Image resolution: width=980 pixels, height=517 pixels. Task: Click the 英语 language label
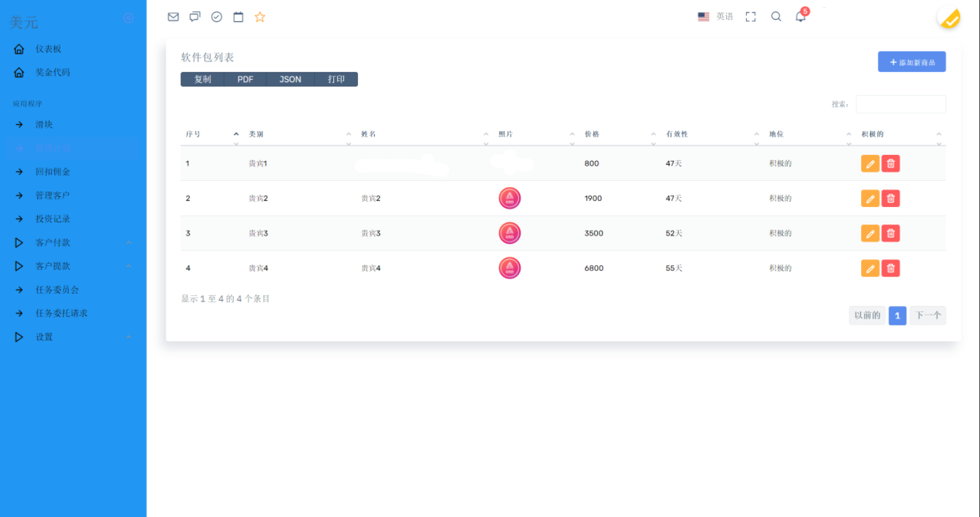pyautogui.click(x=725, y=17)
